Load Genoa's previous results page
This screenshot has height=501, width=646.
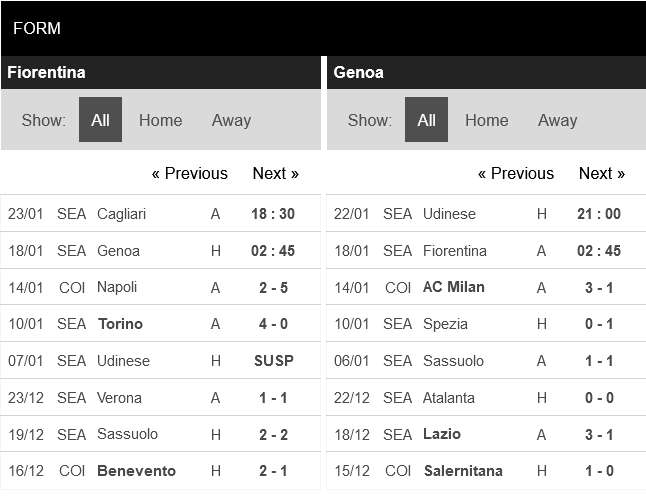(515, 173)
